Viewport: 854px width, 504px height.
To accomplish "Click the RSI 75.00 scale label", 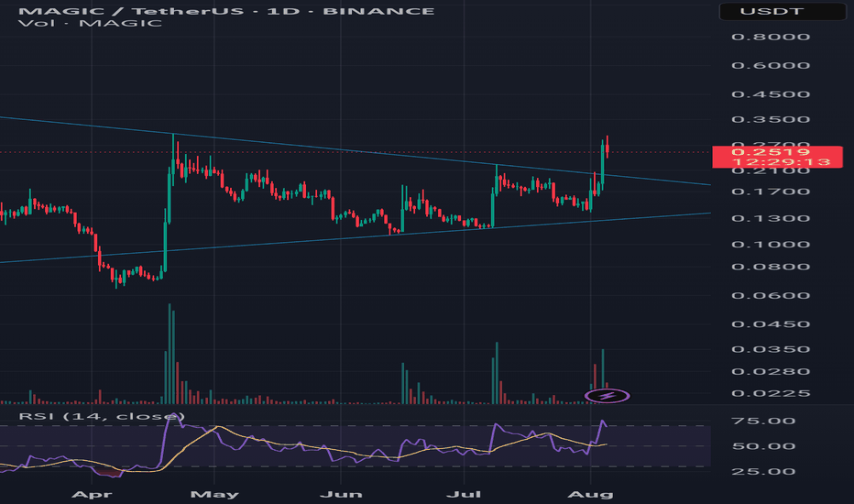I will coord(763,422).
